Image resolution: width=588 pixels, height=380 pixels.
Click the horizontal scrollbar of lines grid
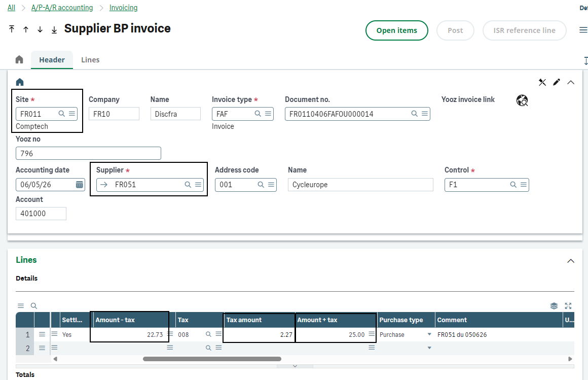(212, 359)
